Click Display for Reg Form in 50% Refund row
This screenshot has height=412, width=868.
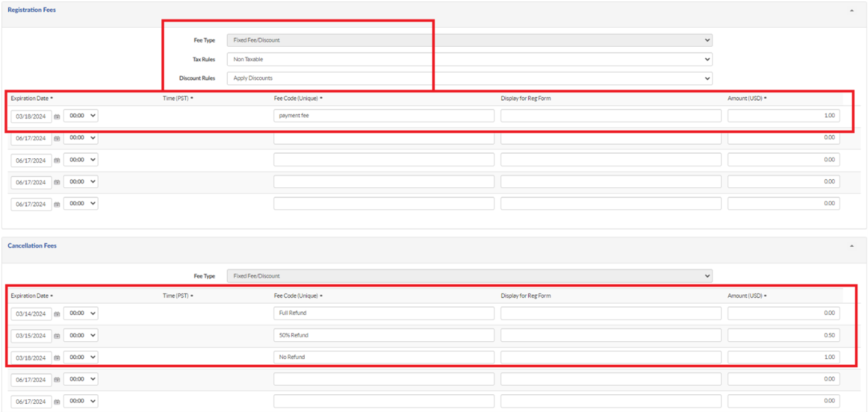tap(611, 335)
